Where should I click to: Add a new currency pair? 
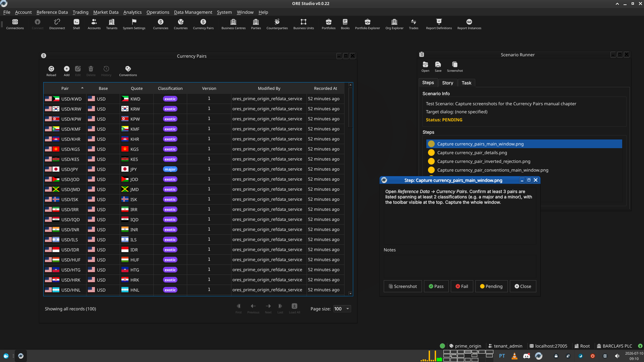coord(67,71)
